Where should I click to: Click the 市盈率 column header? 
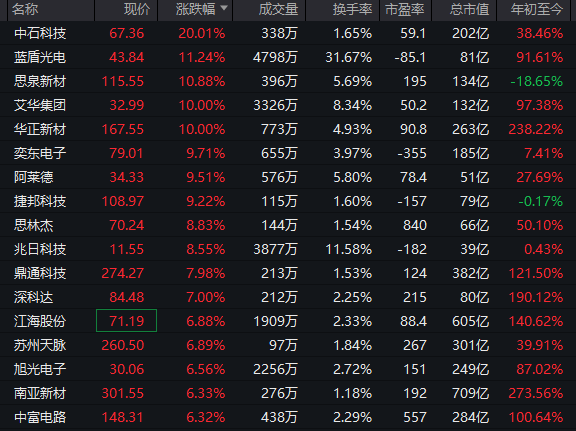[x=404, y=9]
